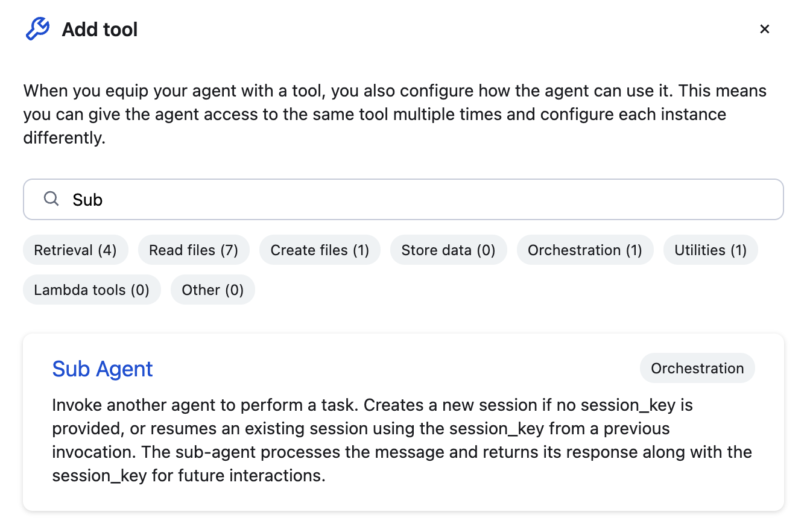Click the Add tool dialog title
The width and height of the screenshot is (807, 532).
click(99, 28)
